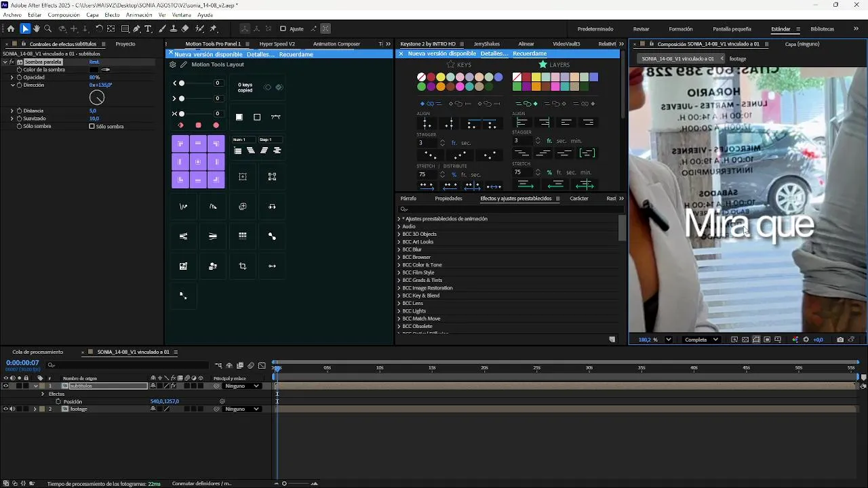Select Predeterminado workspace
868x488 pixels.
click(595, 29)
